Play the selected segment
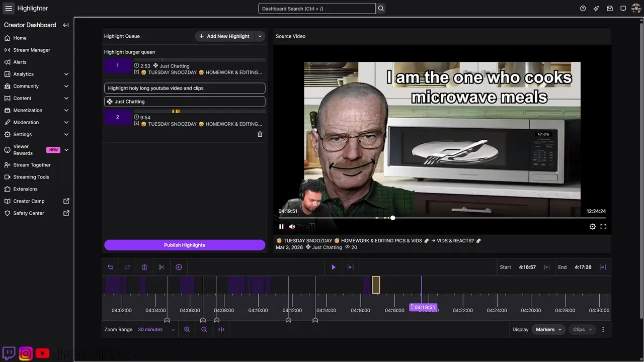 pyautogui.click(x=334, y=267)
